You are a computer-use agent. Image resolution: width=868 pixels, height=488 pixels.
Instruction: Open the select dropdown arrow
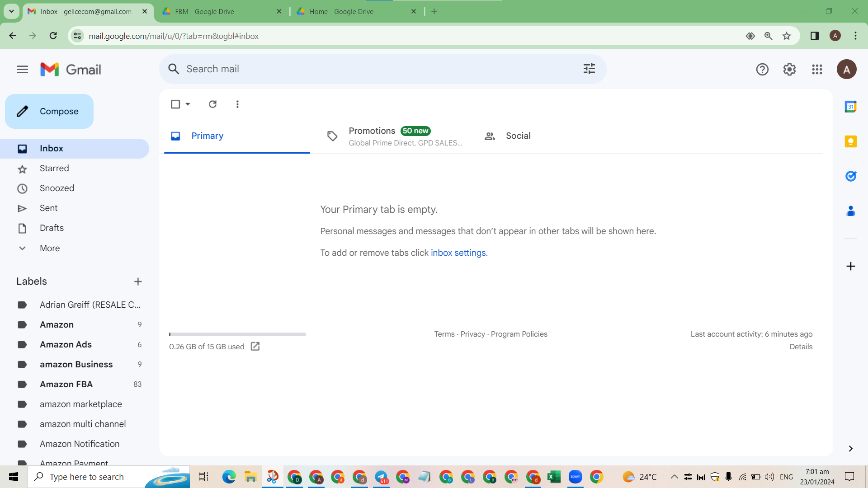coord(188,104)
